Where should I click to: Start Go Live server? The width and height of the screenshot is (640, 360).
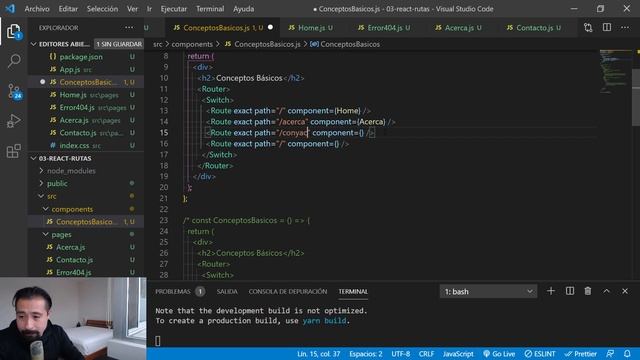point(499,354)
